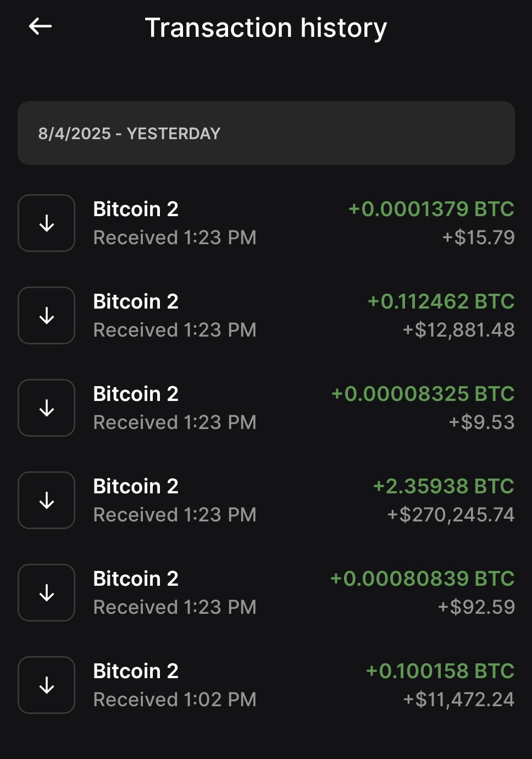
Task: View the +$9.53 transaction value
Action: 481,422
